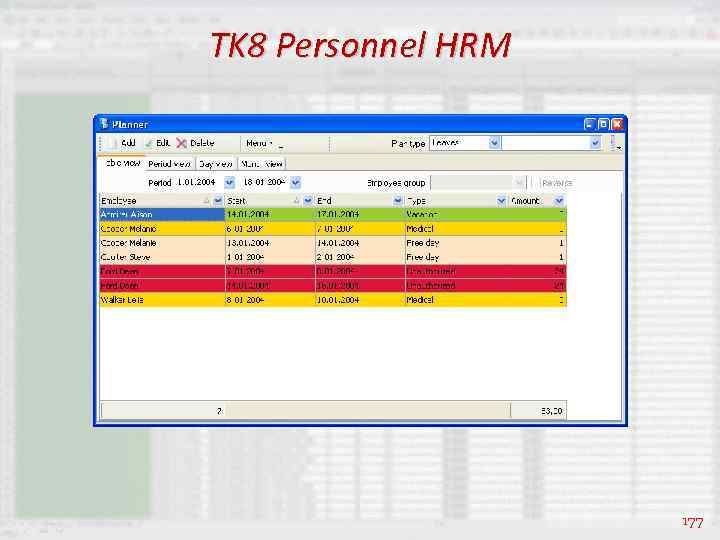This screenshot has width=720, height=540.
Task: Select Ford Dean's row starting 14.01.2004
Action: pos(333,286)
